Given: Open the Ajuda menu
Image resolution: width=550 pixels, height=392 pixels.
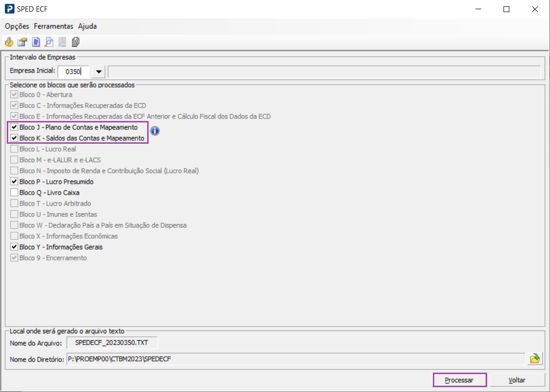Looking at the screenshot, I should (87, 26).
